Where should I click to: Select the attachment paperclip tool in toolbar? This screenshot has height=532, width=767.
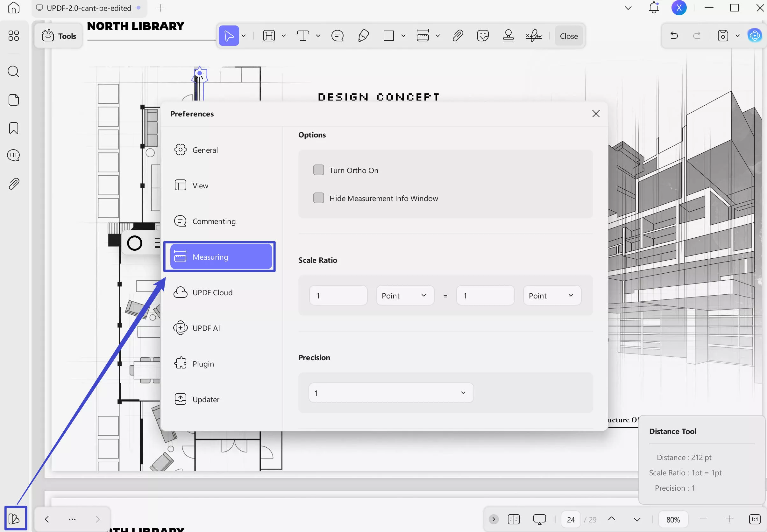click(458, 36)
